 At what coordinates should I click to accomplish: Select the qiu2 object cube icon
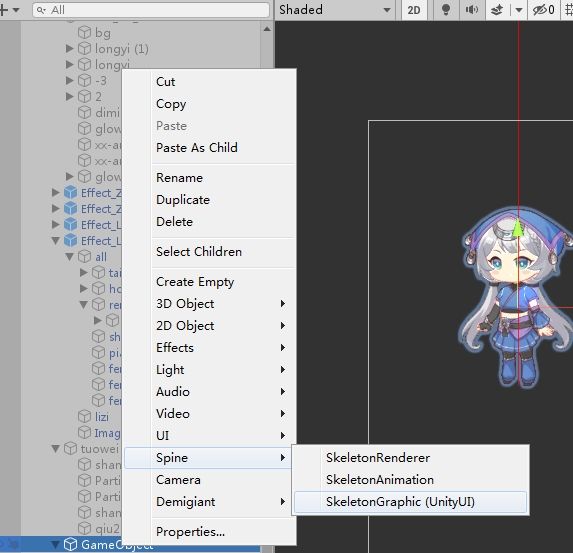[x=84, y=529]
